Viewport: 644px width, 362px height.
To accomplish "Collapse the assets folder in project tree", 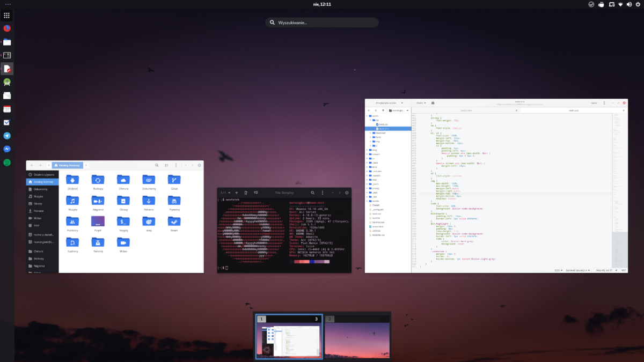I will [x=368, y=116].
